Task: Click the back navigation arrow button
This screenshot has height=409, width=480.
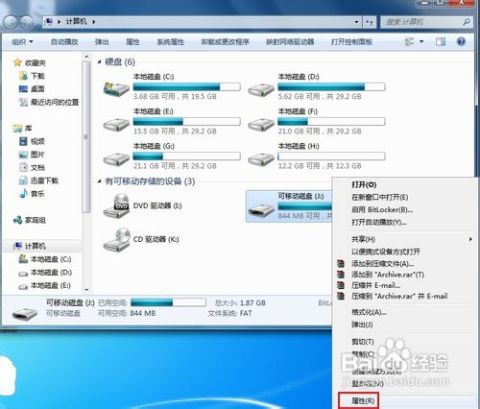Action: pos(10,22)
